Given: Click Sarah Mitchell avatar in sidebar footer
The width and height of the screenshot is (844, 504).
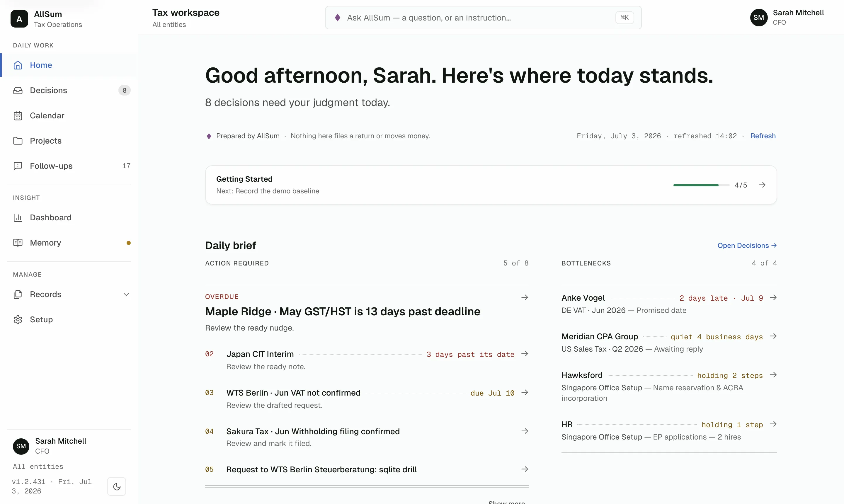Looking at the screenshot, I should tap(21, 446).
